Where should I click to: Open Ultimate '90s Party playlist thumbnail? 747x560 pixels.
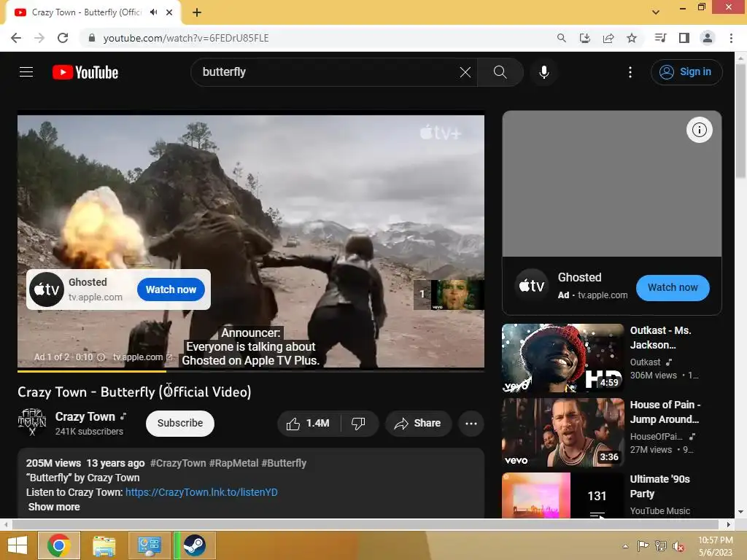tap(562, 495)
